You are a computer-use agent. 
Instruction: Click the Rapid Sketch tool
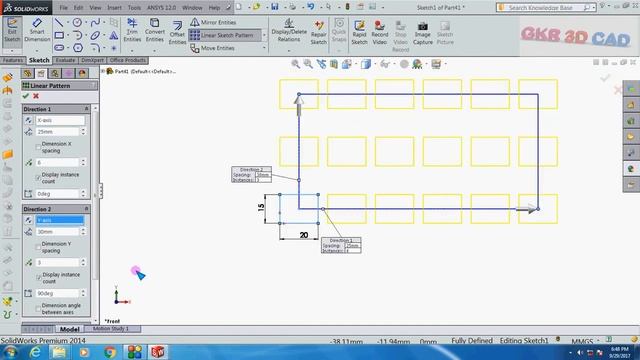point(359,33)
